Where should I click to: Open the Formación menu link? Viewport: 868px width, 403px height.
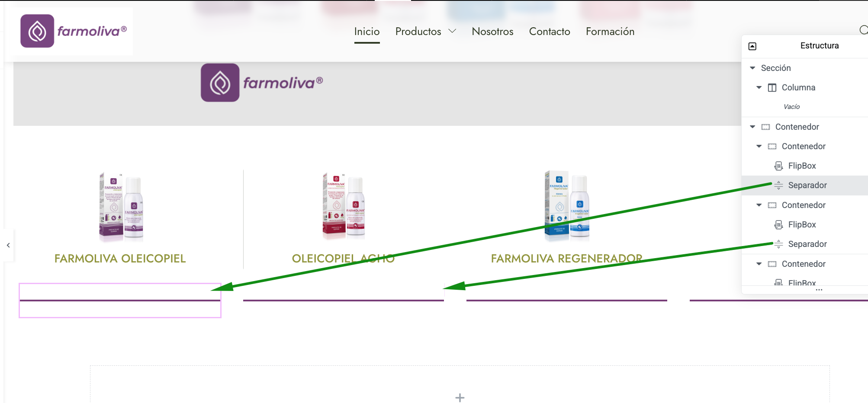[x=610, y=32]
